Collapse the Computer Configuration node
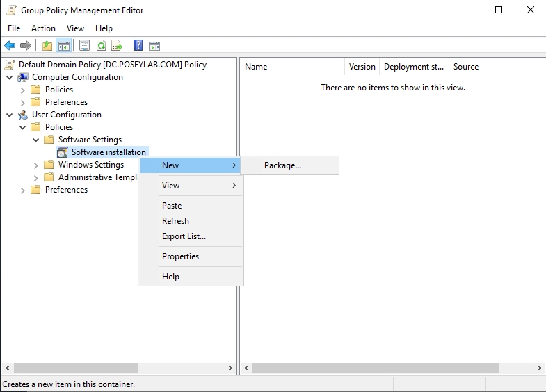This screenshot has width=546, height=392. [x=10, y=77]
